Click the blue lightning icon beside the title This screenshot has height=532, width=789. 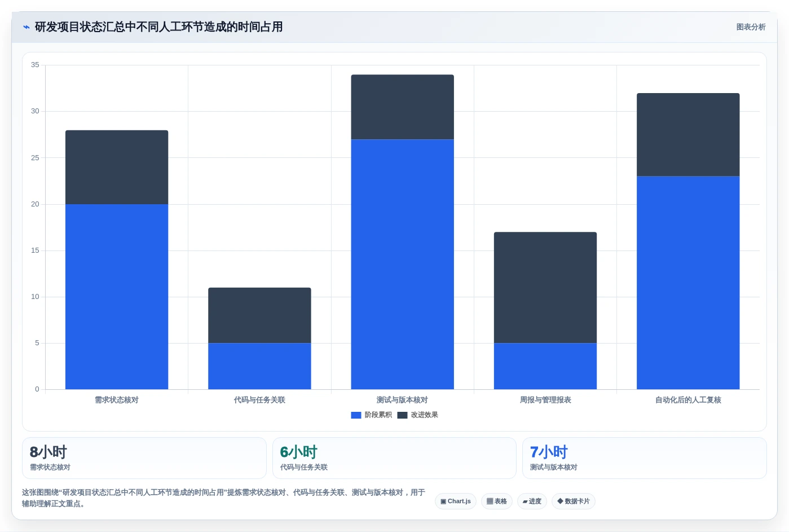pyautogui.click(x=26, y=27)
